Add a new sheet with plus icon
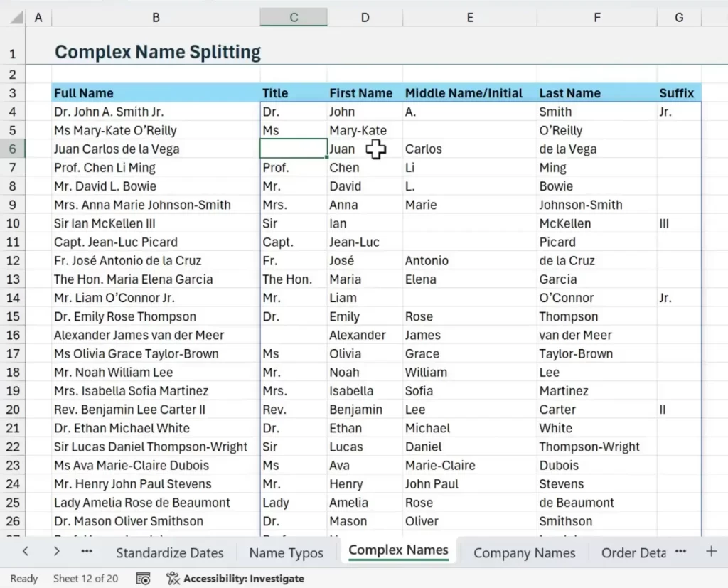This screenshot has height=588, width=728. 711,551
